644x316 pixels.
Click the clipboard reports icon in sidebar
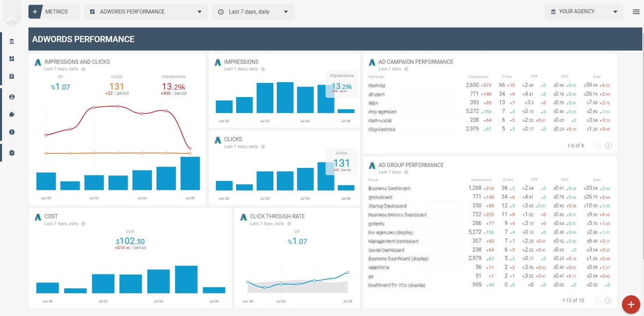click(x=12, y=76)
